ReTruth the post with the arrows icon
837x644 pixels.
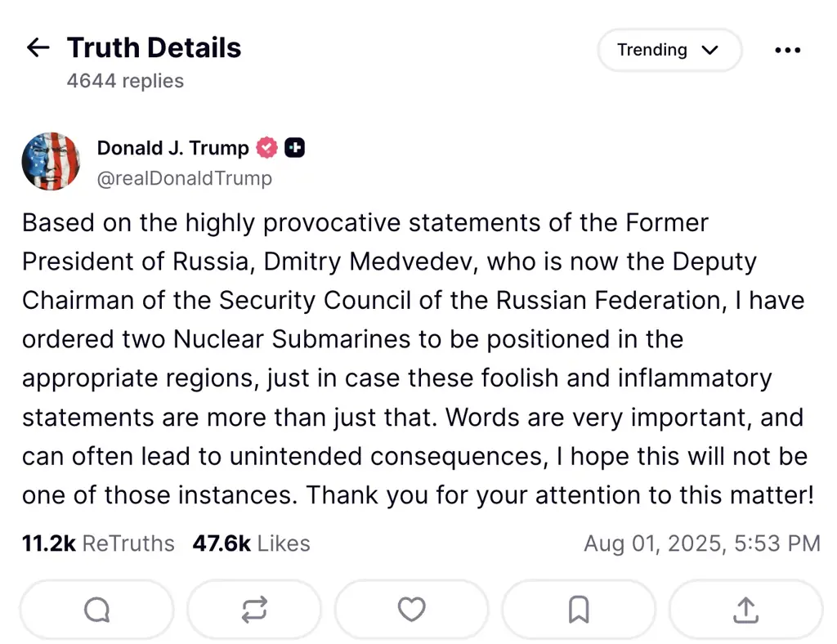point(254,610)
